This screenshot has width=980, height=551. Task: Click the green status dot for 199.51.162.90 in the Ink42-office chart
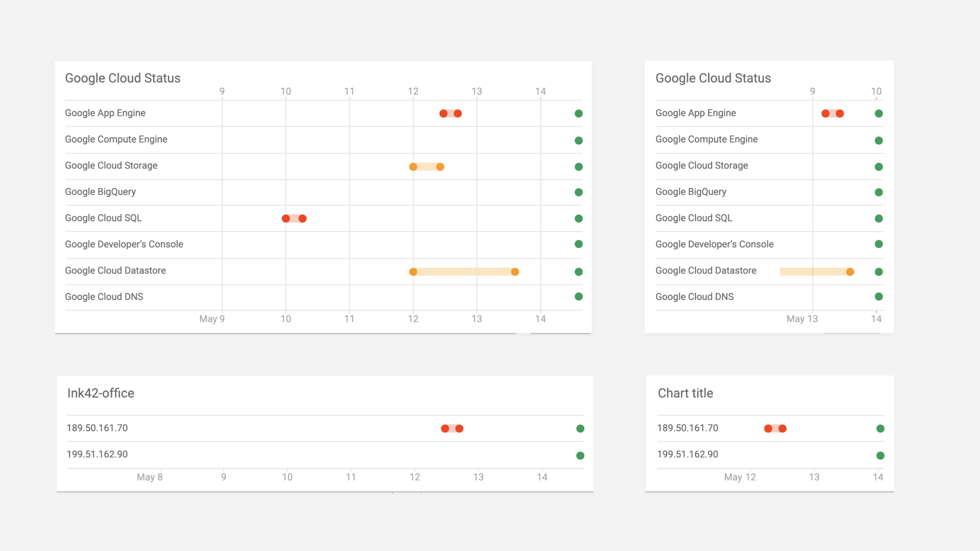[580, 456]
